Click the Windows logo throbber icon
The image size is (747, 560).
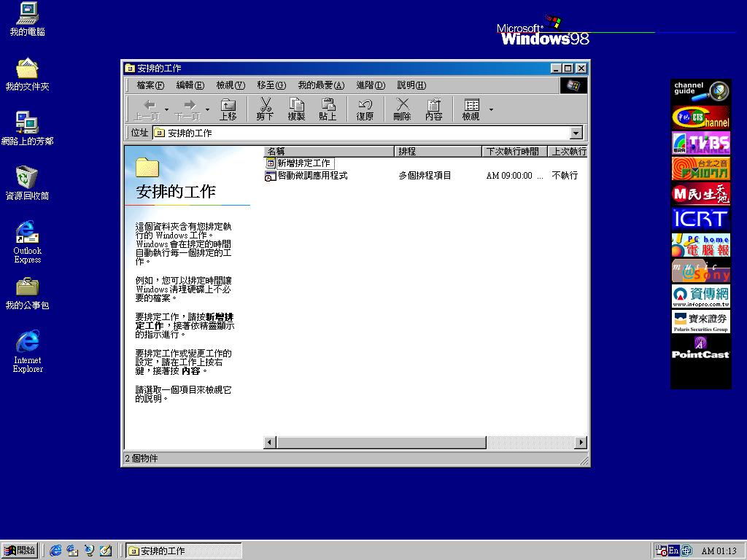tap(573, 86)
